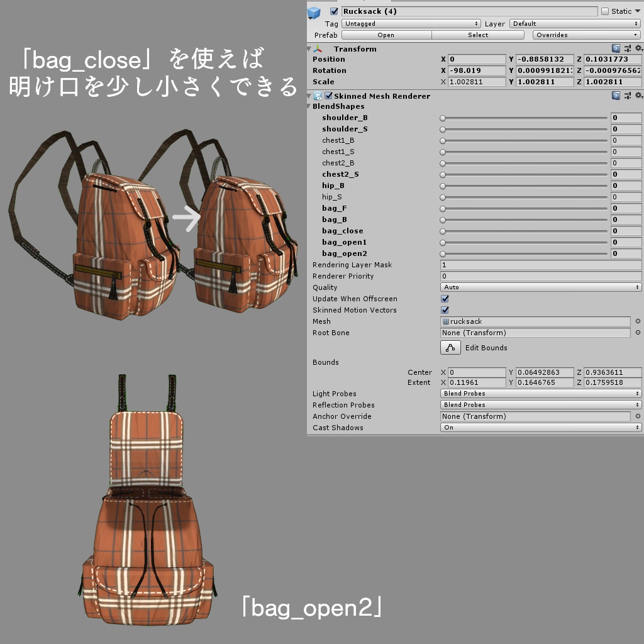Click the bag_close blend shape slider

pos(525,231)
